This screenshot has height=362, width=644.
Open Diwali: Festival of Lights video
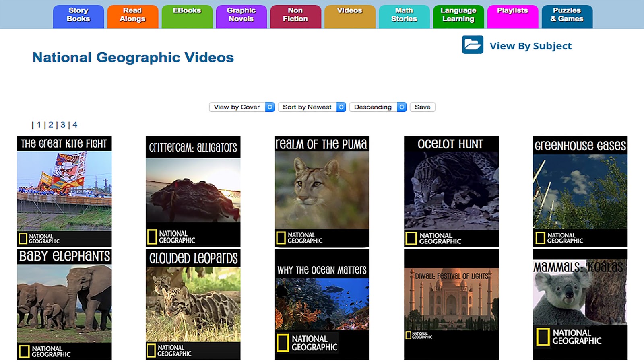[451, 304]
